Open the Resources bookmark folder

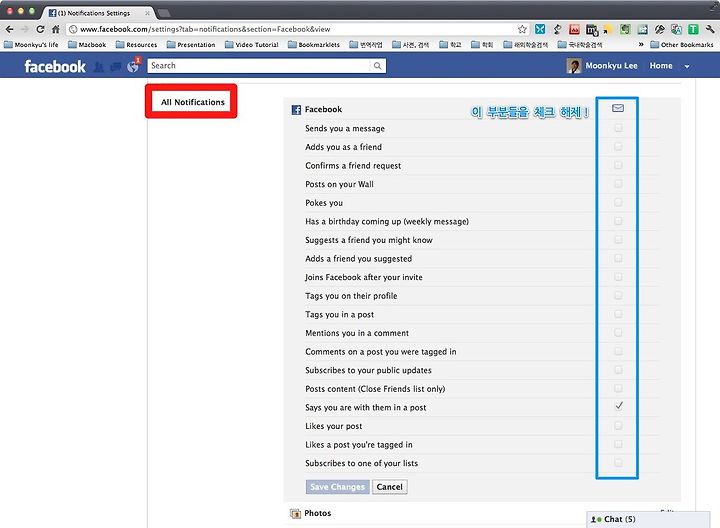(x=136, y=45)
